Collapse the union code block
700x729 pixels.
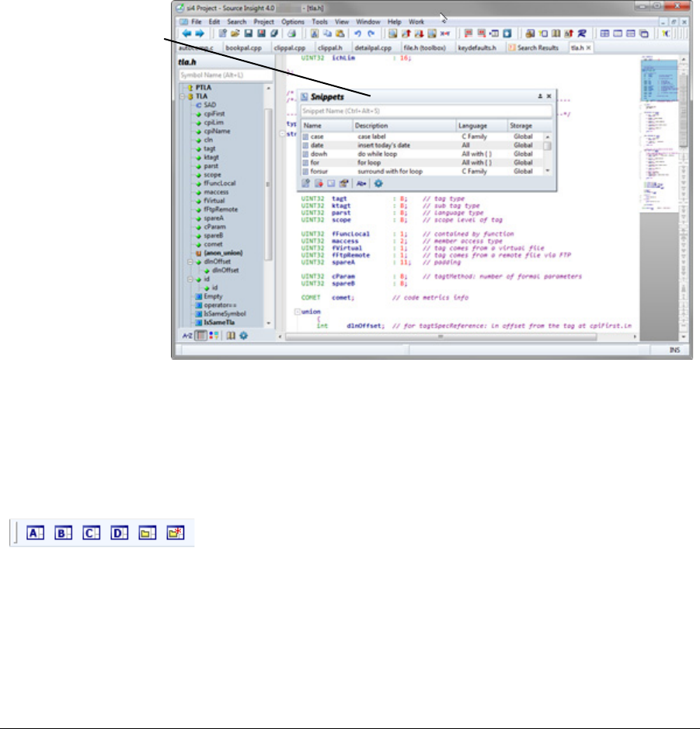[x=297, y=312]
